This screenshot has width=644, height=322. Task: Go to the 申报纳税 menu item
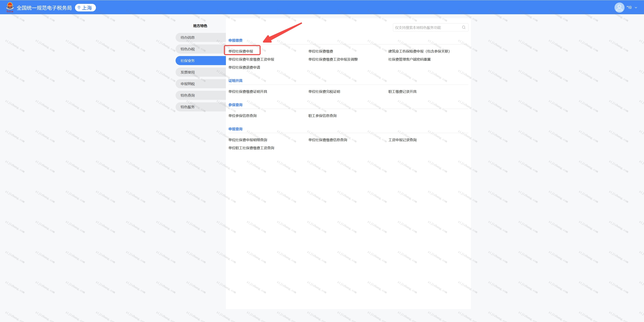[x=201, y=84]
